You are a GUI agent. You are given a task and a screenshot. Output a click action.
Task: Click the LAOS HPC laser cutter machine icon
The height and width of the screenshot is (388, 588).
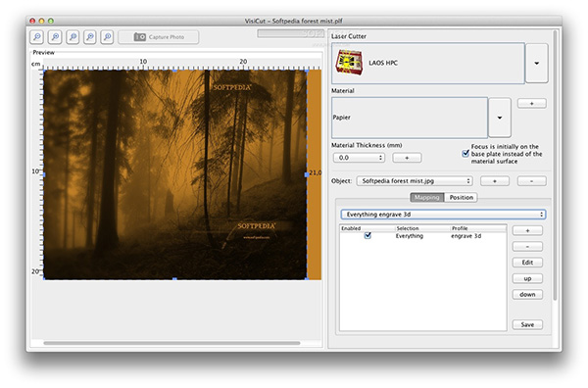click(349, 63)
